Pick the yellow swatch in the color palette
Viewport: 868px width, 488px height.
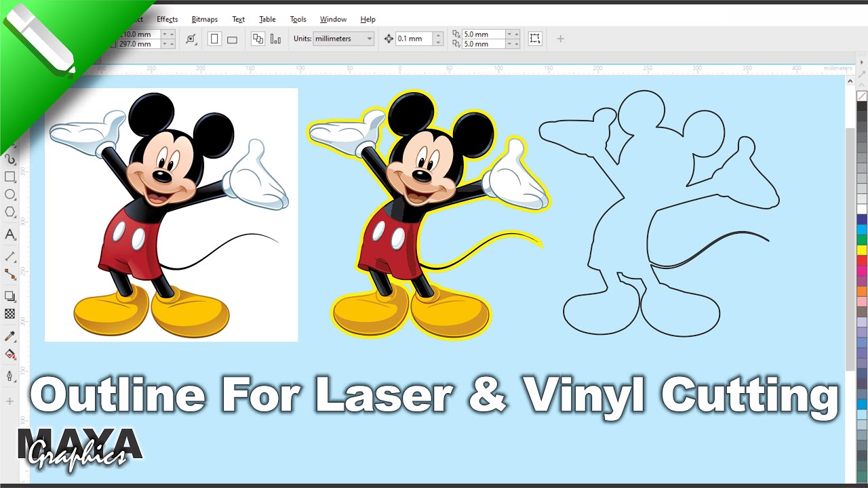click(x=862, y=250)
